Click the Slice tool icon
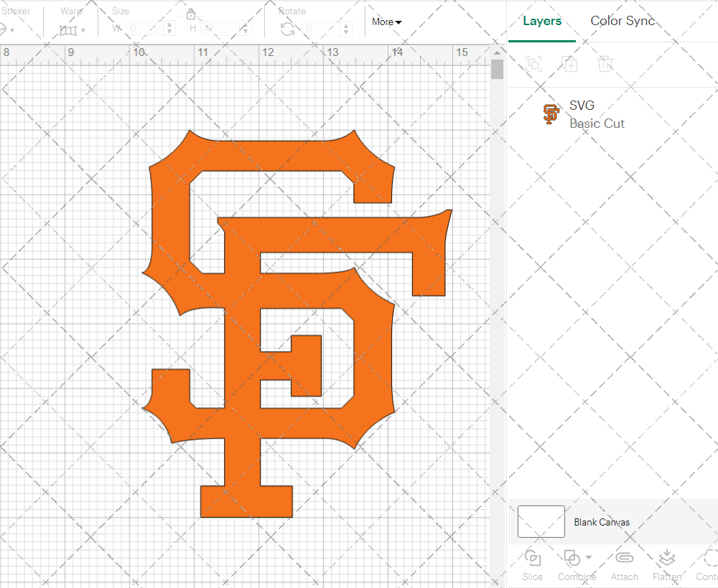This screenshot has width=718, height=588. coord(533,558)
